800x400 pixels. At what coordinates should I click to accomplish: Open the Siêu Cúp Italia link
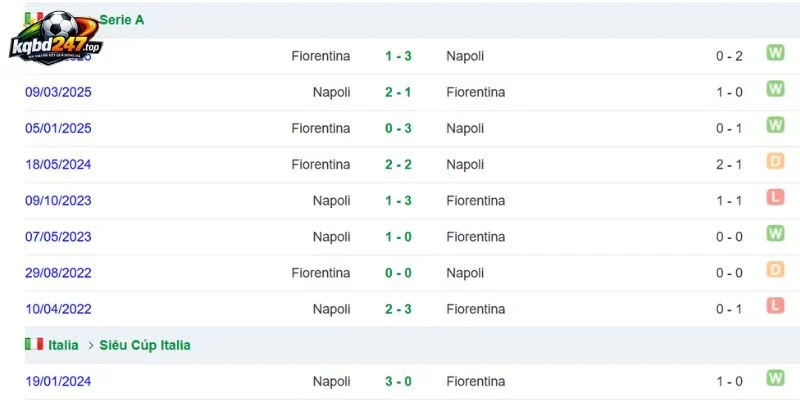145,345
